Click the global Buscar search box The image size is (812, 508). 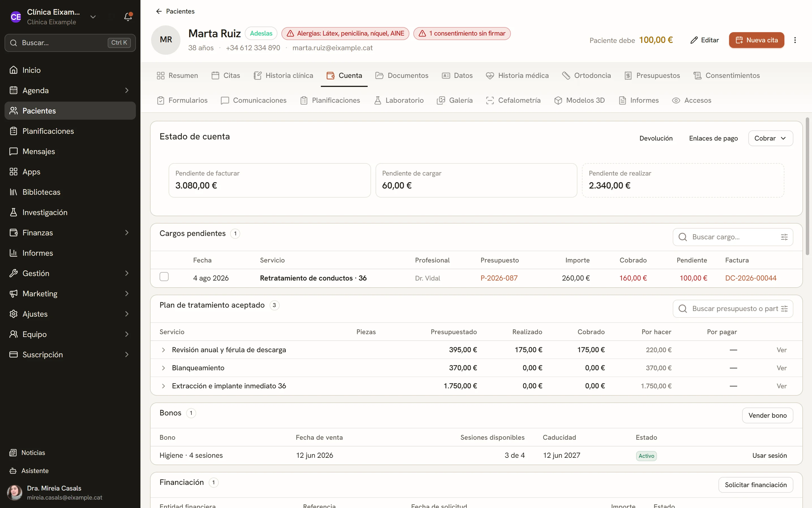pyautogui.click(x=70, y=43)
